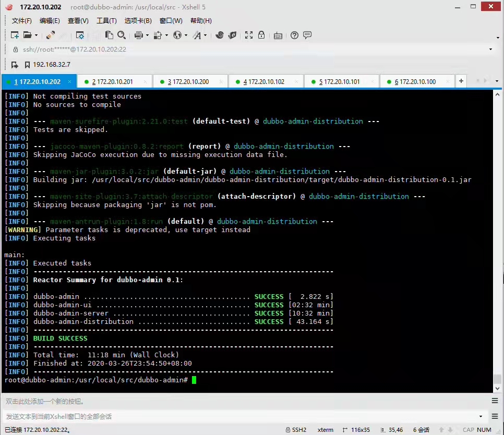Click the terminal scrollbar down arrow

[497, 389]
